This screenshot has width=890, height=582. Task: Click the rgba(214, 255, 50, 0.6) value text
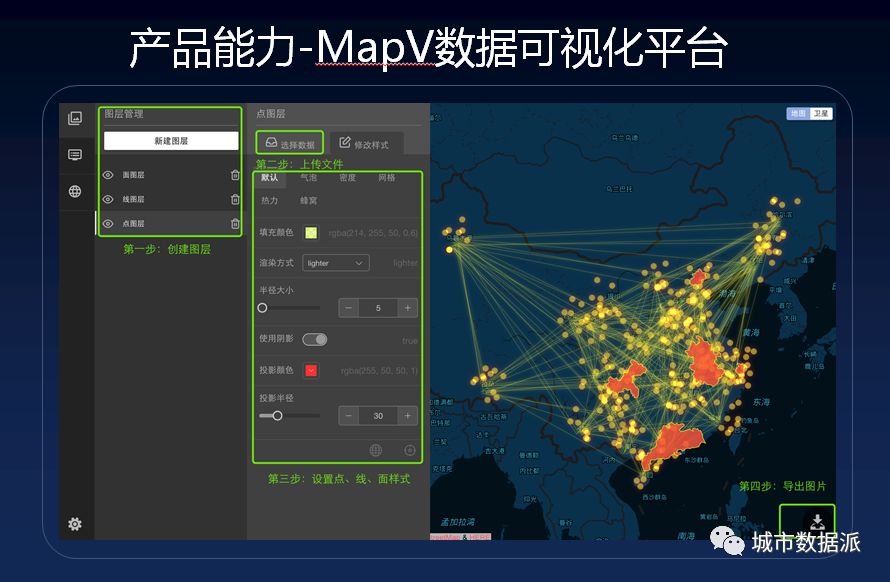[373, 233]
